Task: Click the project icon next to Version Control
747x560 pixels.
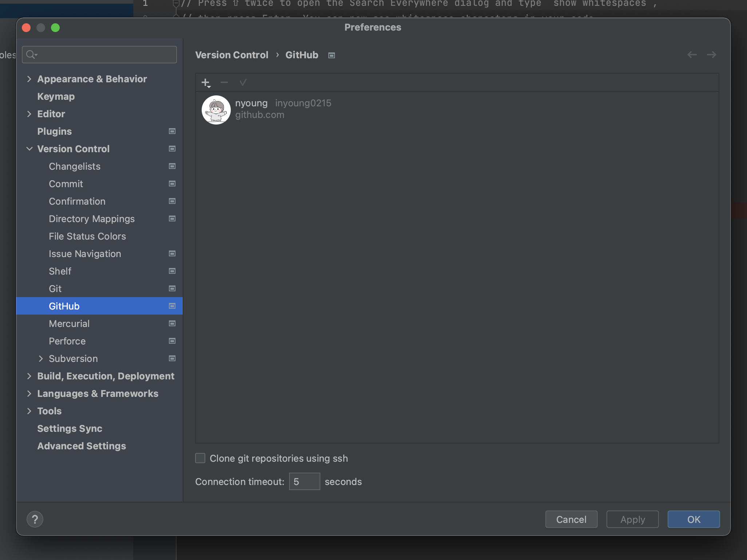Action: pos(172,149)
